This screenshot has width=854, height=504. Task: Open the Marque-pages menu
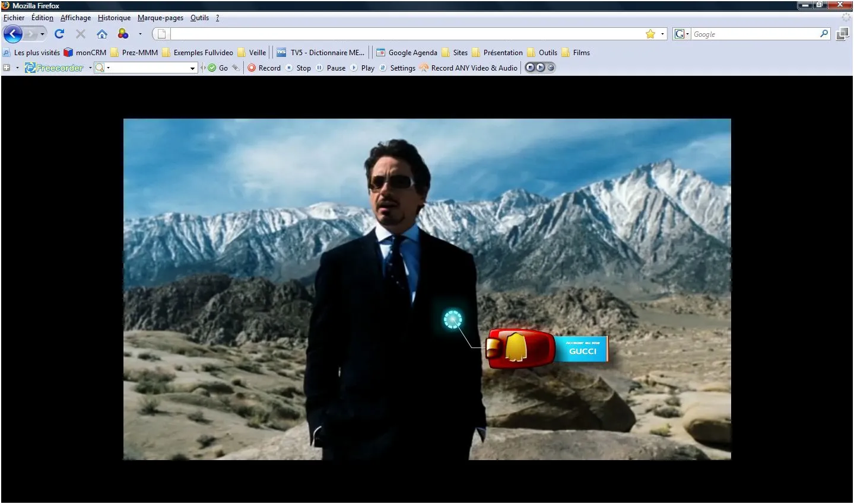(x=161, y=18)
